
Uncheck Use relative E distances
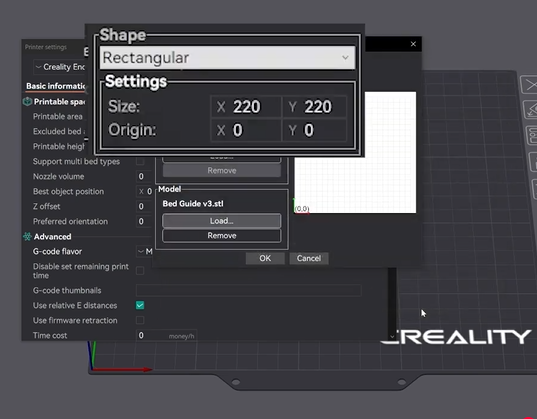tap(140, 305)
